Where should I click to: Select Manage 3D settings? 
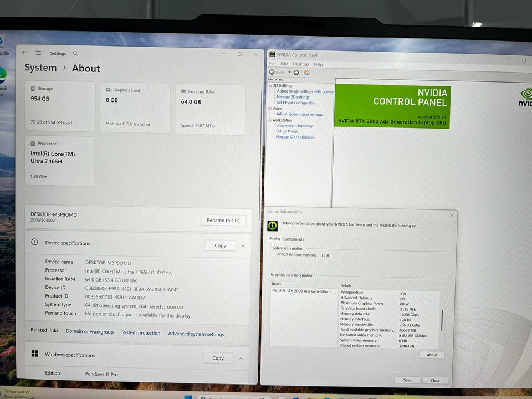point(293,97)
